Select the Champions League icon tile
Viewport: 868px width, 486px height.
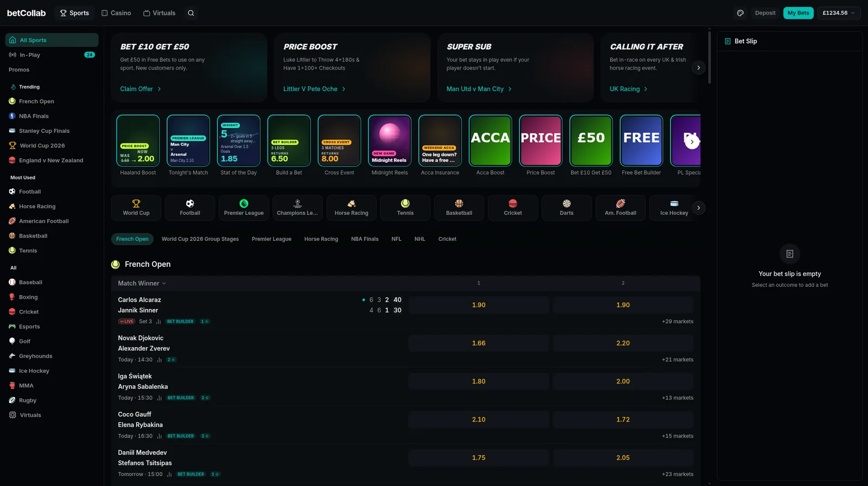pos(297,208)
